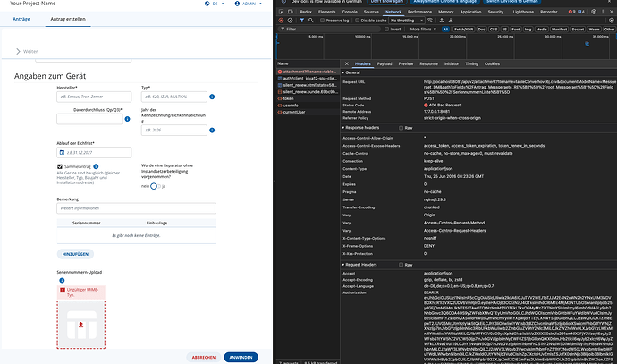This screenshot has width=617, height=364.
Task: Open the More filters dropdown
Action: coord(423,30)
